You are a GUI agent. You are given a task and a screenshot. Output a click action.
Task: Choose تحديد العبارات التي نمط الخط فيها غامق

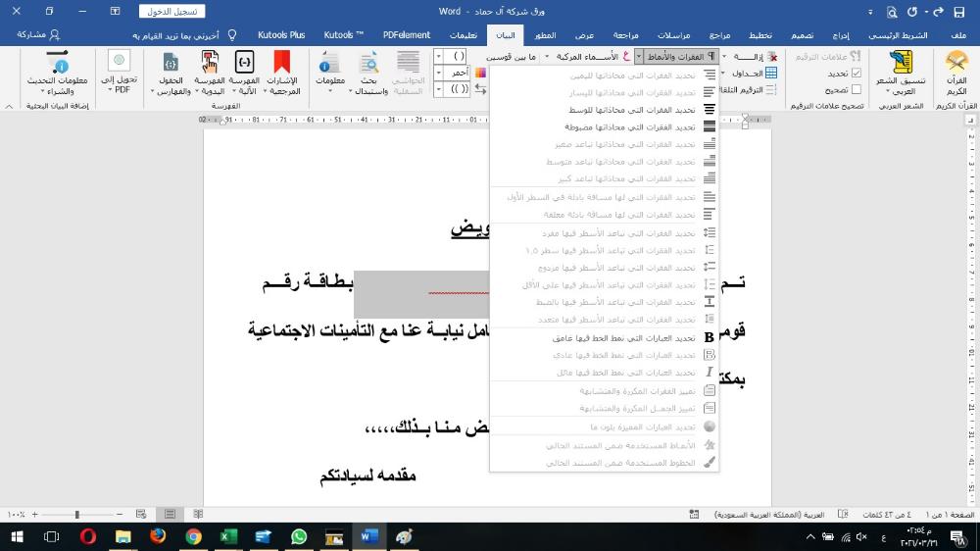604,337
